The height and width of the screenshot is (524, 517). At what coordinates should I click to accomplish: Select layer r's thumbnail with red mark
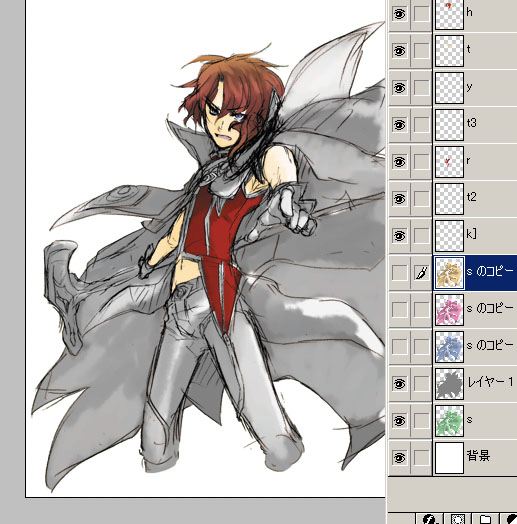449,162
